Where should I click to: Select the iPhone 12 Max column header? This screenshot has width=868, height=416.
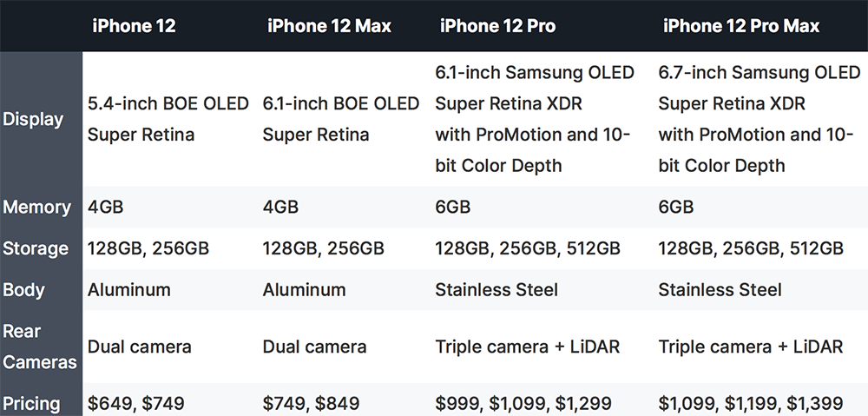(x=329, y=26)
